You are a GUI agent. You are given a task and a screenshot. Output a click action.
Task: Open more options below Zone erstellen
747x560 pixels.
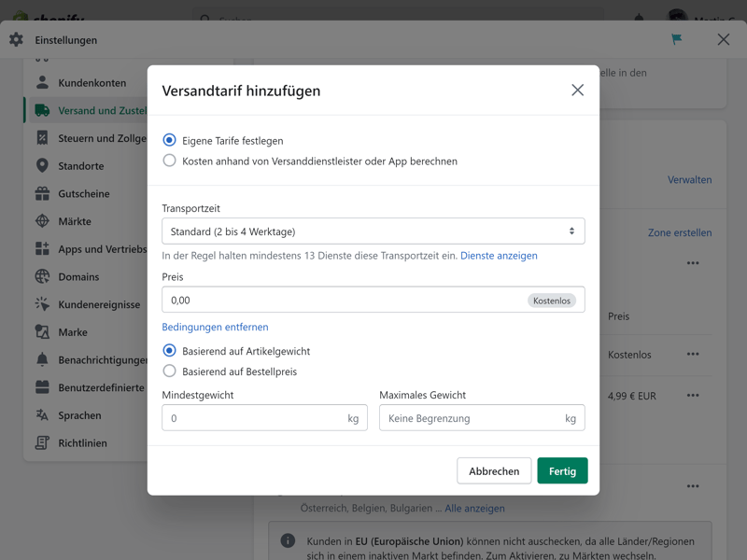693,263
